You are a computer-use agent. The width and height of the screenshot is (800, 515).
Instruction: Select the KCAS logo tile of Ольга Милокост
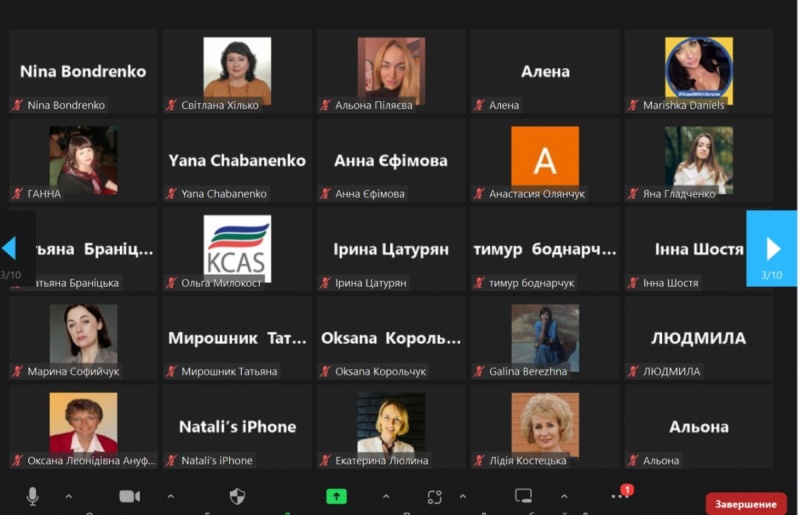(x=237, y=248)
